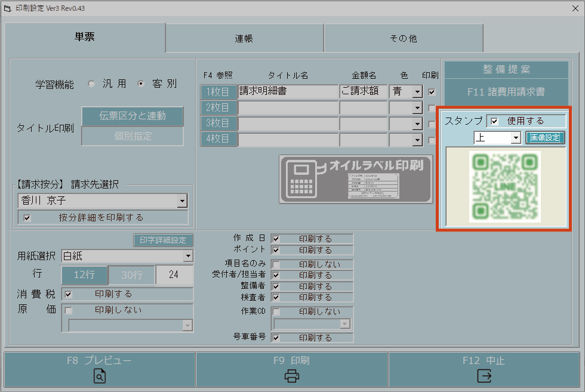The image size is (585, 392).
Task: Toggle the ポイント 印刷する checkbox
Action: [276, 250]
